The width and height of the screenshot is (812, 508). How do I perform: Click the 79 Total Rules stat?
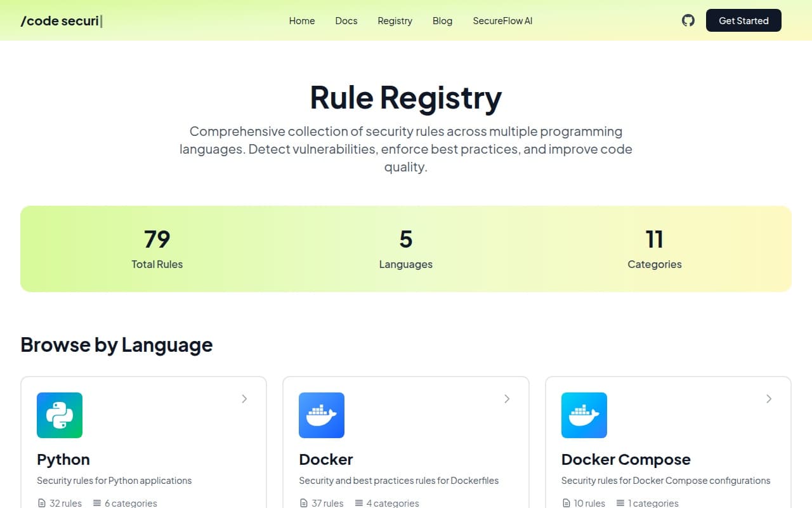tap(157, 248)
